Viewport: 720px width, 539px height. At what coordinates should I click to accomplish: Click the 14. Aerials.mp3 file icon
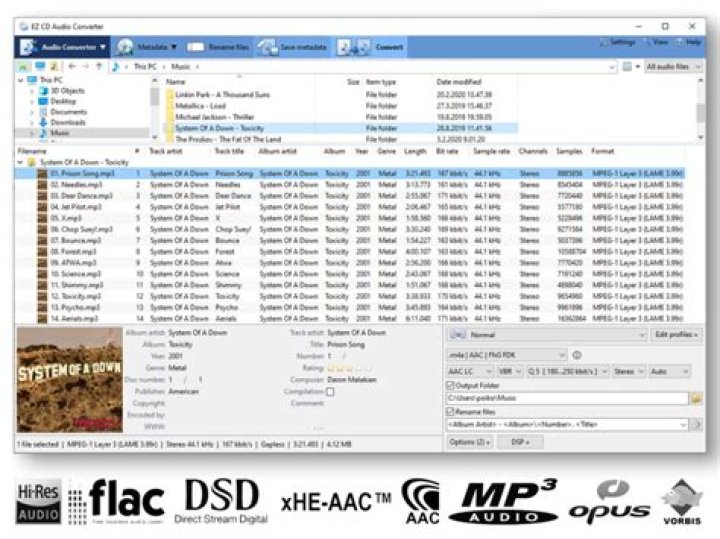point(42,319)
